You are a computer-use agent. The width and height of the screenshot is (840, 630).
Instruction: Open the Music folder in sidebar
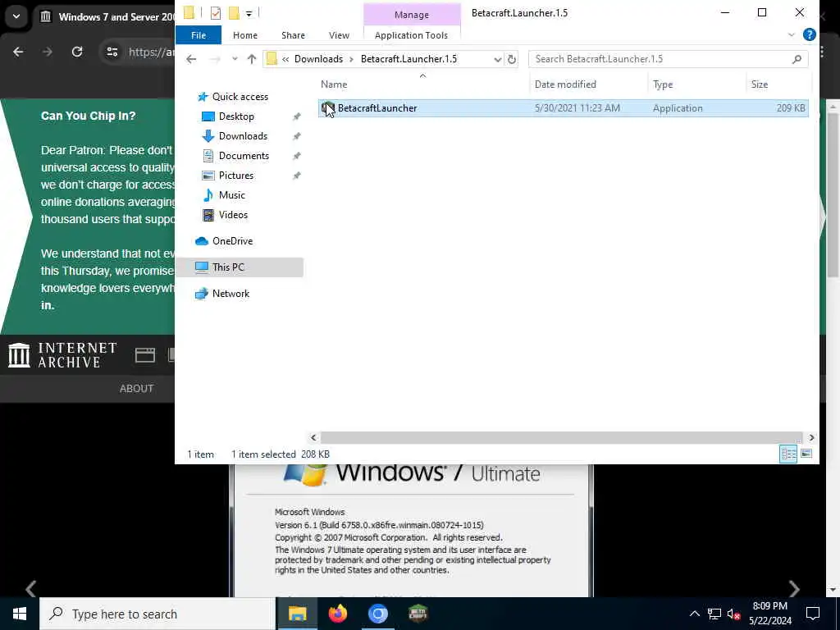[x=231, y=195]
